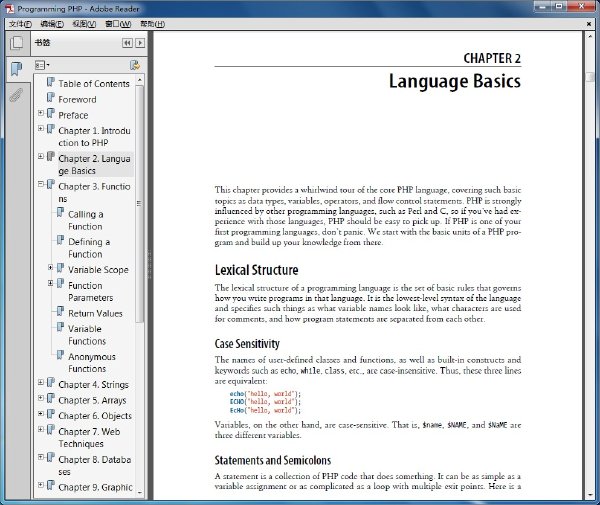Click the double-arrow collapse bookmarks panel button
600x505 pixels.
[127, 43]
